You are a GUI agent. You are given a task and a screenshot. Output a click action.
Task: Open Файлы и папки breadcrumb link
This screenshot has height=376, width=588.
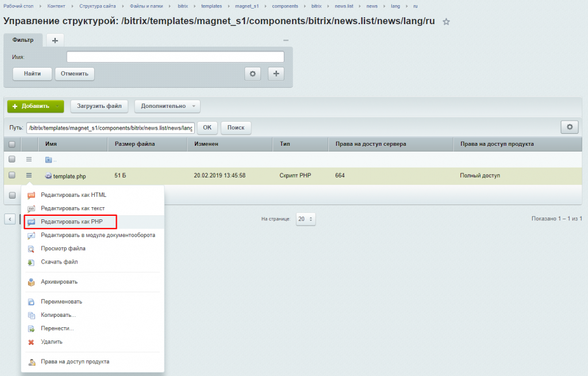(x=146, y=6)
